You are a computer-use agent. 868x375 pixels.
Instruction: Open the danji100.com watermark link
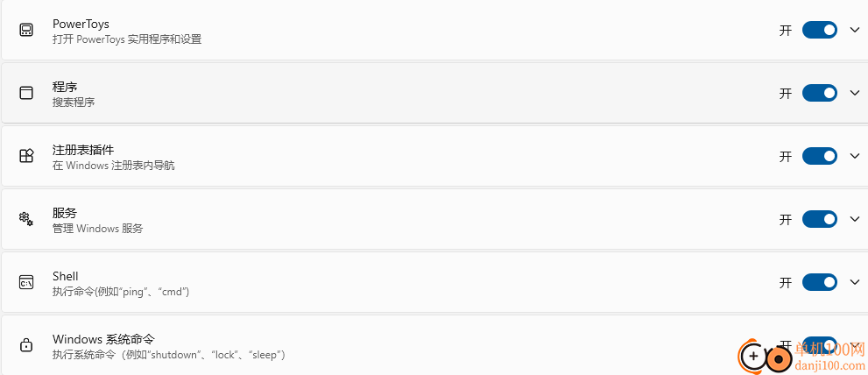point(829,365)
